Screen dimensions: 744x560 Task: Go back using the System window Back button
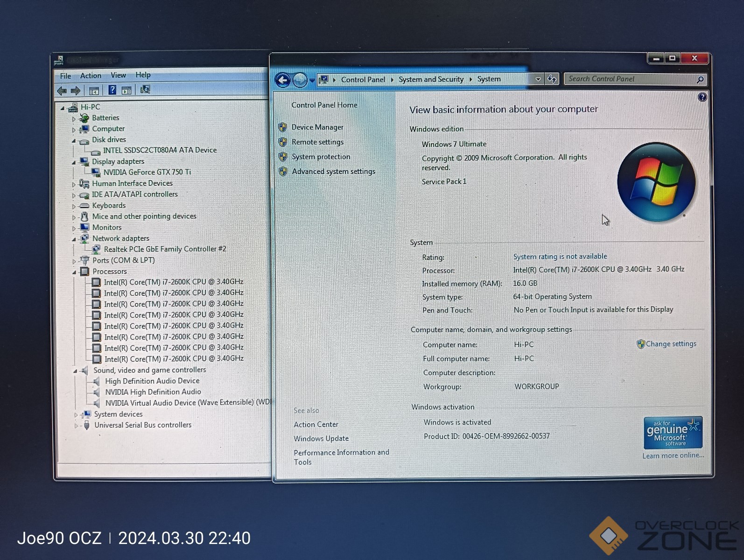click(x=283, y=80)
